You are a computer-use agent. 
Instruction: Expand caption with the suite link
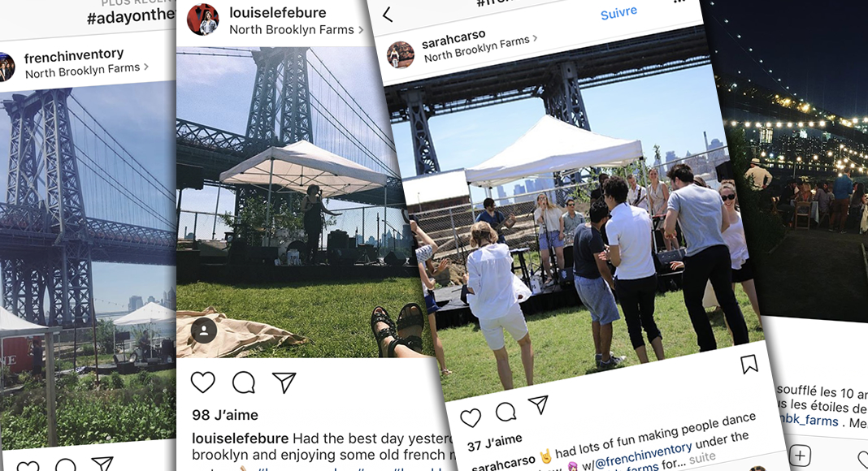click(x=702, y=458)
